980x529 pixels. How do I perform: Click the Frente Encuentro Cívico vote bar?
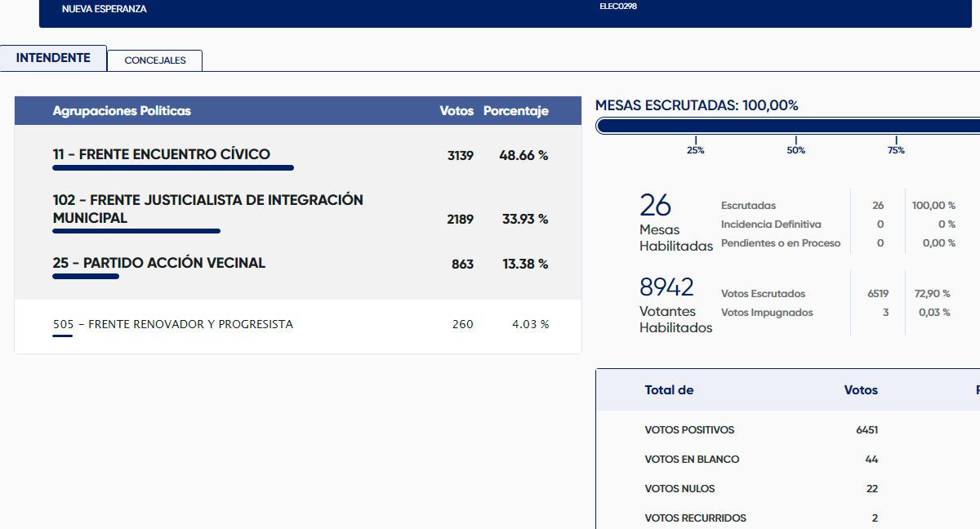coord(173,168)
